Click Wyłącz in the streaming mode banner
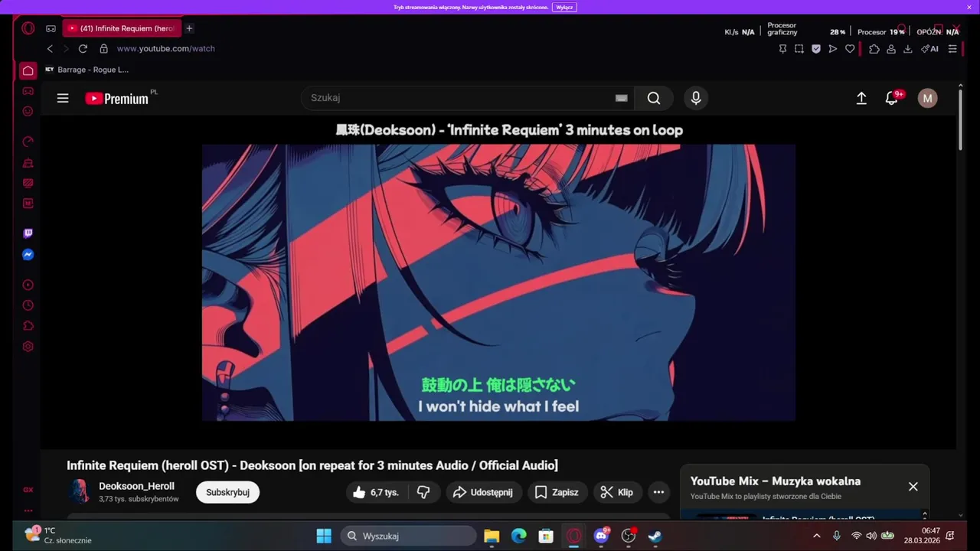 coord(564,7)
